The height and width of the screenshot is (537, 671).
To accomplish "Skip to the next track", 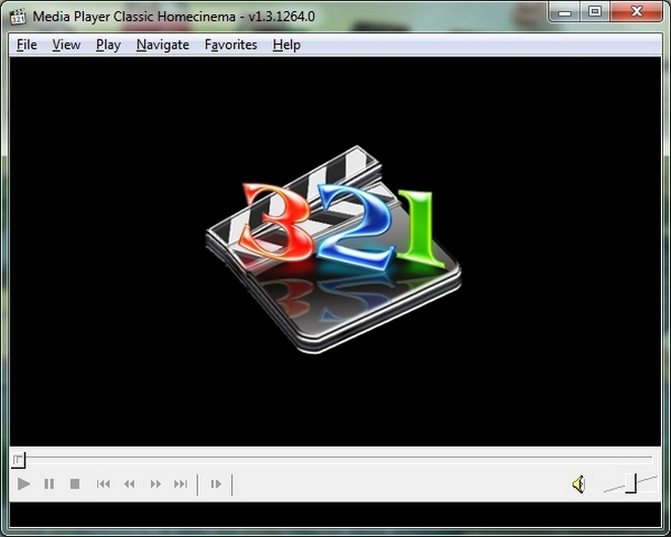I will [181, 484].
